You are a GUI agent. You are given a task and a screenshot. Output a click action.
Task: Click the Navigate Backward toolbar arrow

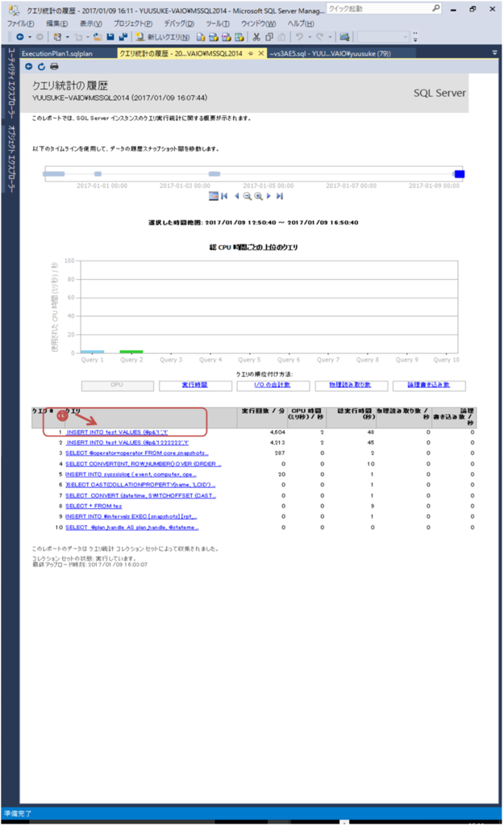(20, 37)
